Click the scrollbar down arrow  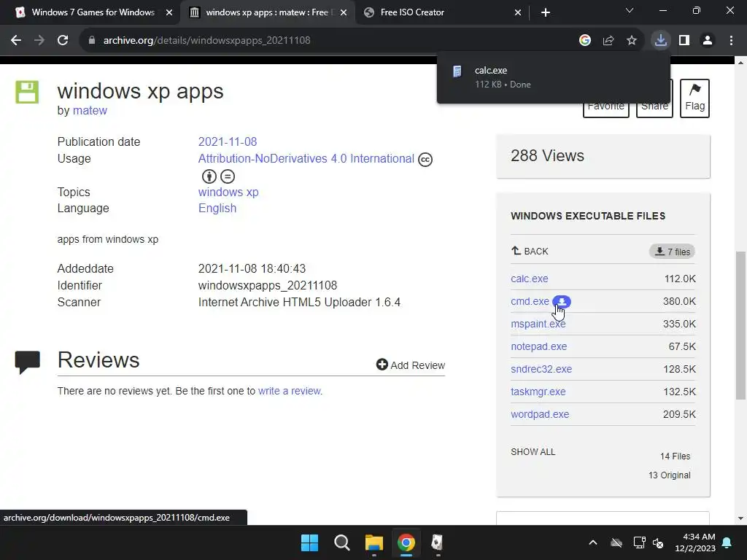[740, 518]
